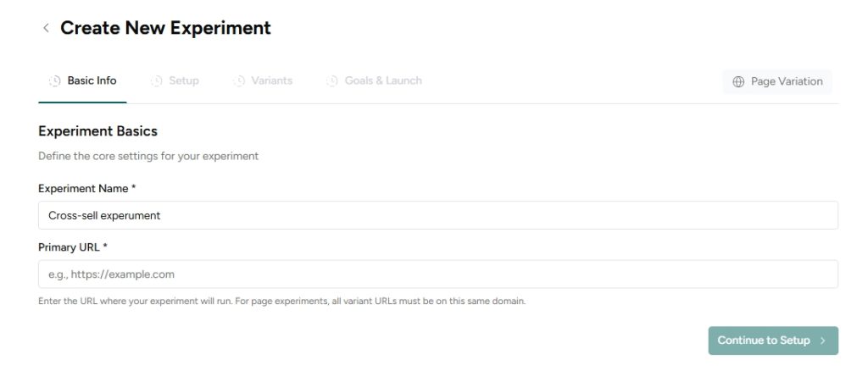Click the icon beside the Variants tab
868x382 pixels.
[x=238, y=81]
